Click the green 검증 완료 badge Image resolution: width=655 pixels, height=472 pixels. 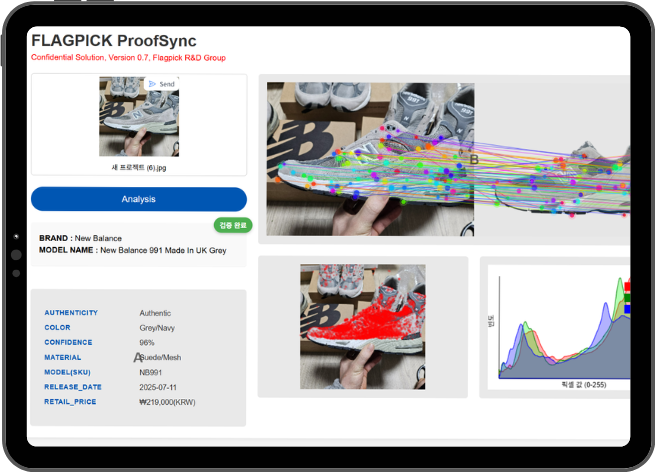[233, 226]
